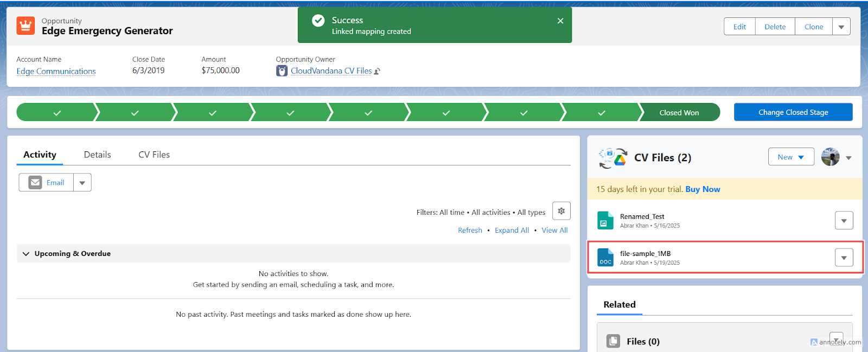
Task: Open the Email button dropdown arrow
Action: [x=82, y=183]
